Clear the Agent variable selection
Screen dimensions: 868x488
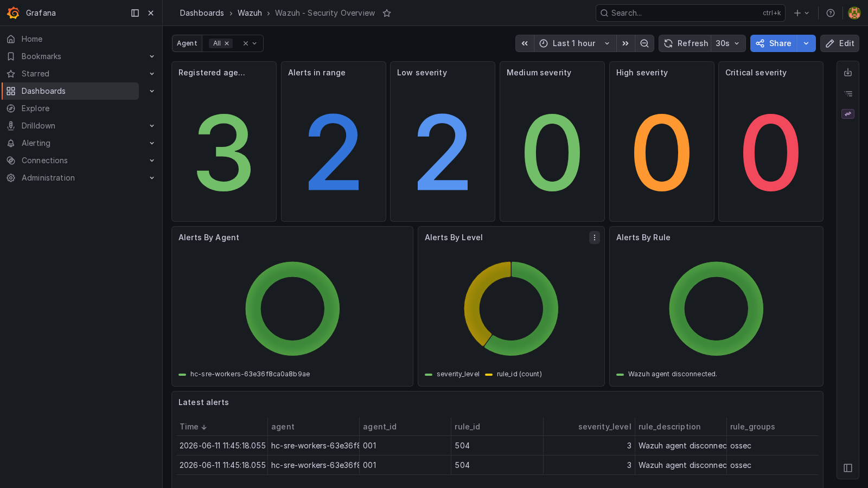coord(246,43)
